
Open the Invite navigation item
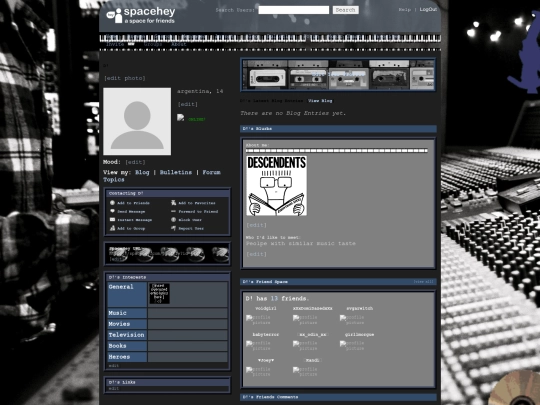point(115,44)
